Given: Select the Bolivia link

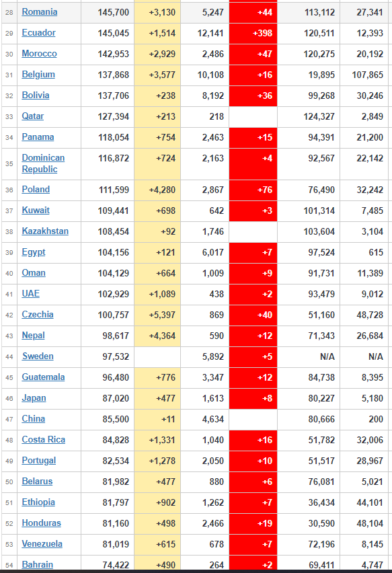Looking at the screenshot, I should (36, 95).
